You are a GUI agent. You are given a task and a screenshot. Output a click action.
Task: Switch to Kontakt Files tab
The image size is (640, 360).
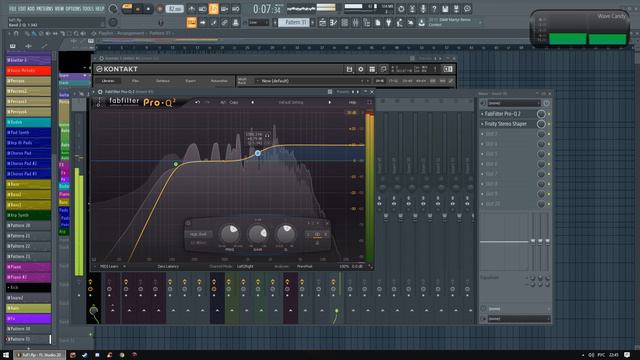pyautogui.click(x=136, y=81)
